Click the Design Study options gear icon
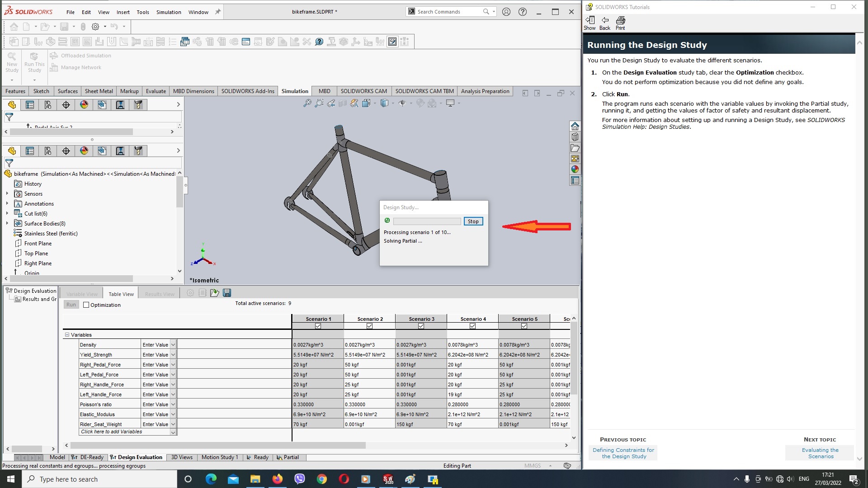868x488 pixels. tap(190, 293)
